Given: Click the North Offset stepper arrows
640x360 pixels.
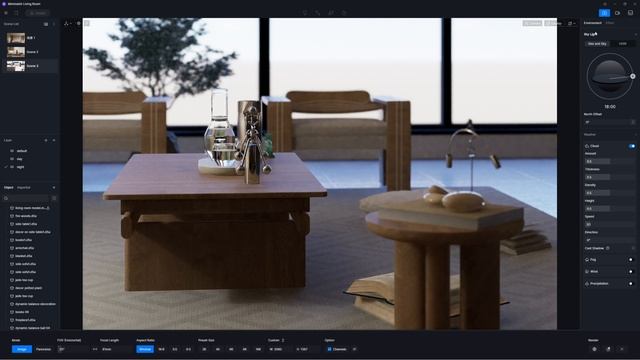Looking at the screenshot, I should pyautogui.click(x=633, y=122).
